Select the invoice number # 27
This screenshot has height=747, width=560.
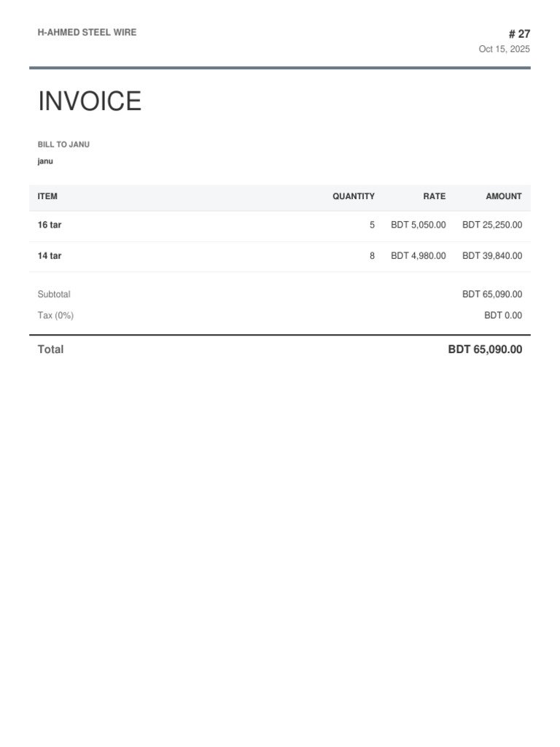point(519,34)
